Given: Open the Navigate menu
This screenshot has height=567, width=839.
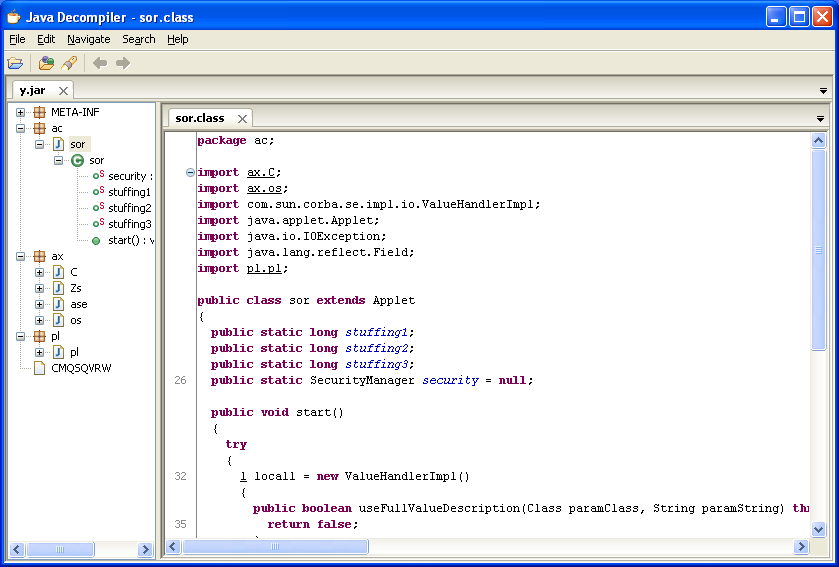Looking at the screenshot, I should click(x=89, y=39).
